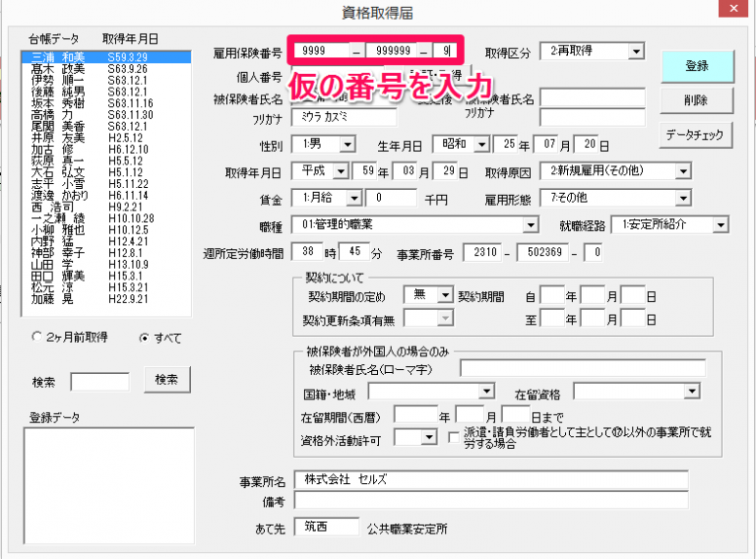Viewport: 756px width, 559px height.
Task: Click the データチェック button
Action: (x=695, y=135)
